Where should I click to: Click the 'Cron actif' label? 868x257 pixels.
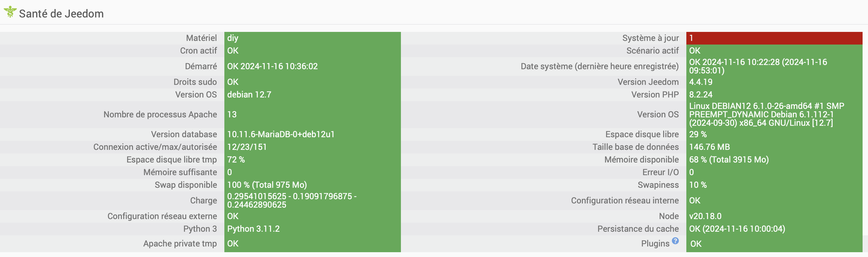(x=199, y=51)
